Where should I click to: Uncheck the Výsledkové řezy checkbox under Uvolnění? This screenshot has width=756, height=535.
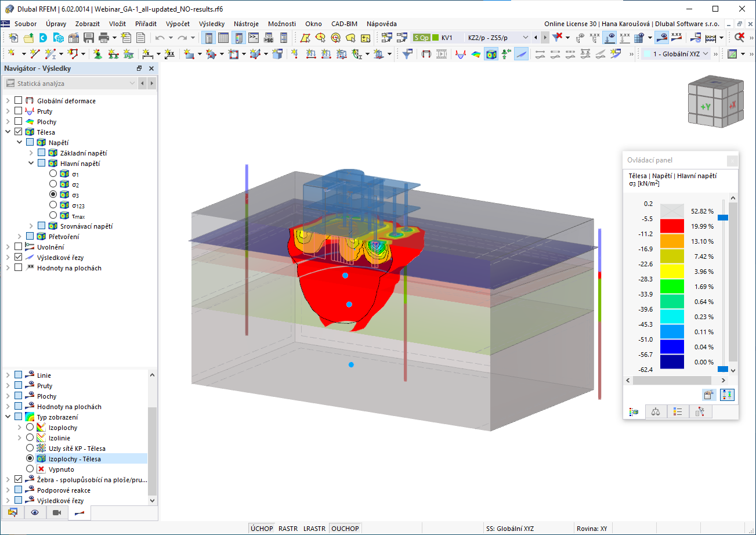coord(19,257)
